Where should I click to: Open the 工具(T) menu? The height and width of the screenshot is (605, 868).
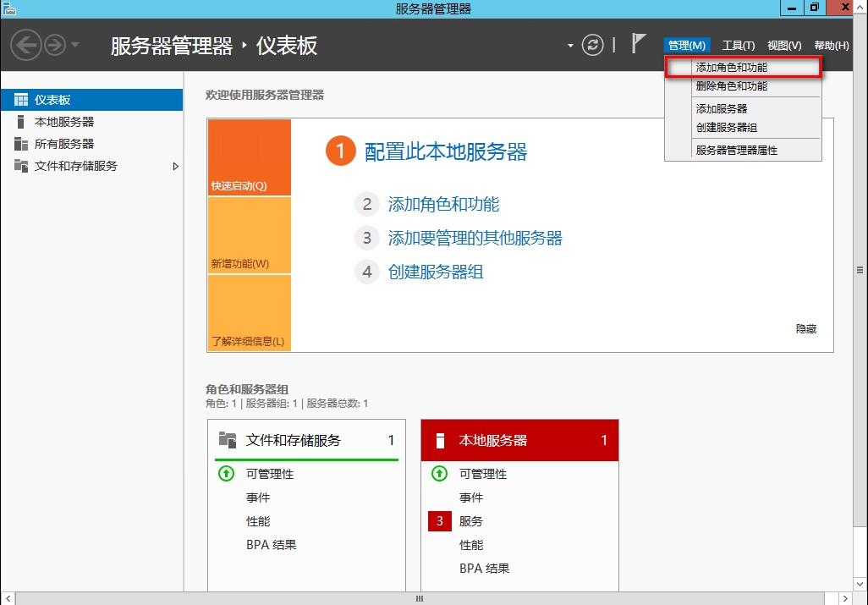(738, 46)
